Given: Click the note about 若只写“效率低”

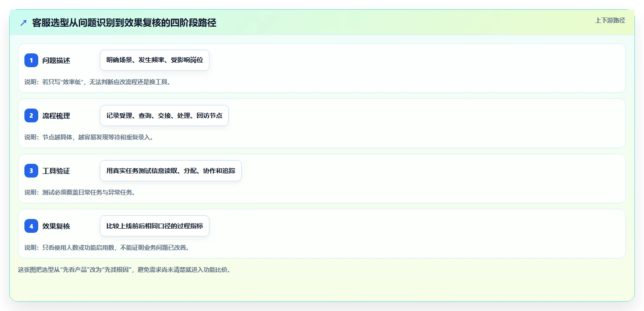Looking at the screenshot, I should (x=98, y=82).
